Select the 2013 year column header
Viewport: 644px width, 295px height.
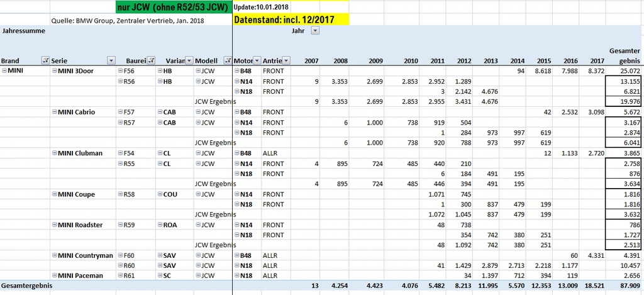coord(490,61)
